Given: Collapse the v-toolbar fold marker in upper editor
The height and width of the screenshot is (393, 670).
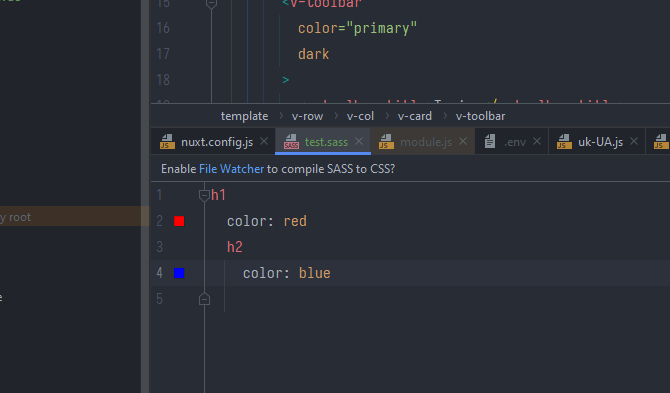Looking at the screenshot, I should [211, 4].
